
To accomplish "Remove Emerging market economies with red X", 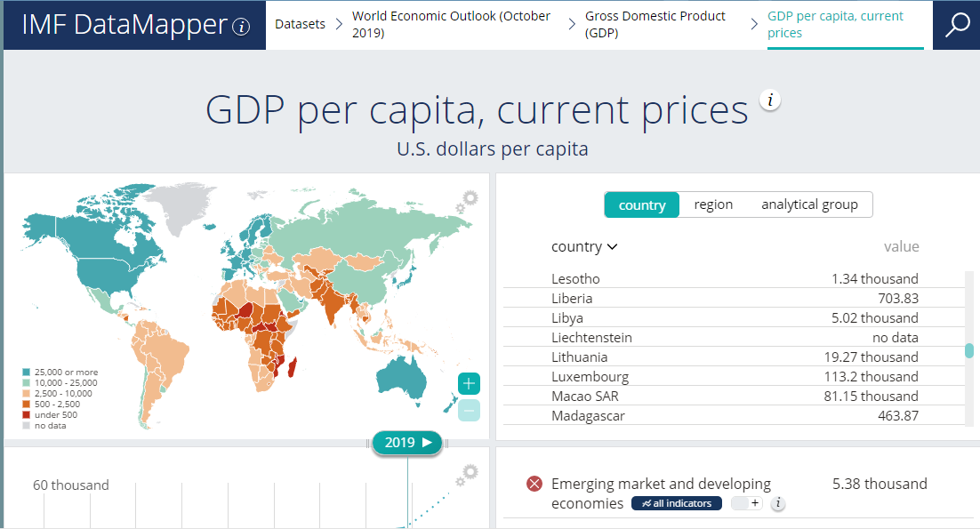I will click(x=534, y=485).
